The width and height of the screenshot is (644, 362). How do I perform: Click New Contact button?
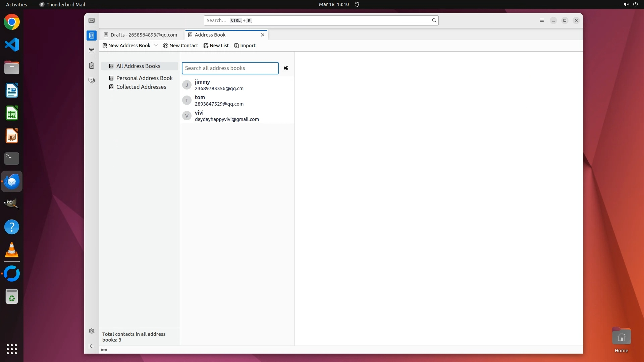click(180, 46)
